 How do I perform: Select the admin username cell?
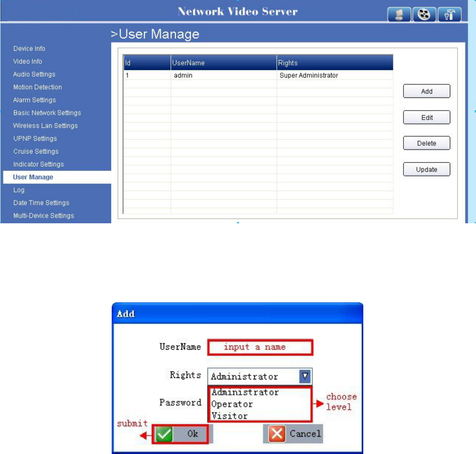[224, 75]
